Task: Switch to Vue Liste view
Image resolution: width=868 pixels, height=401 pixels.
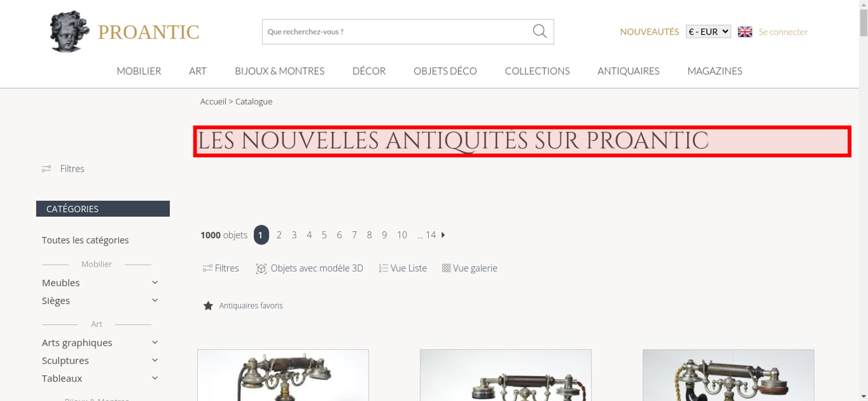Action: point(403,268)
